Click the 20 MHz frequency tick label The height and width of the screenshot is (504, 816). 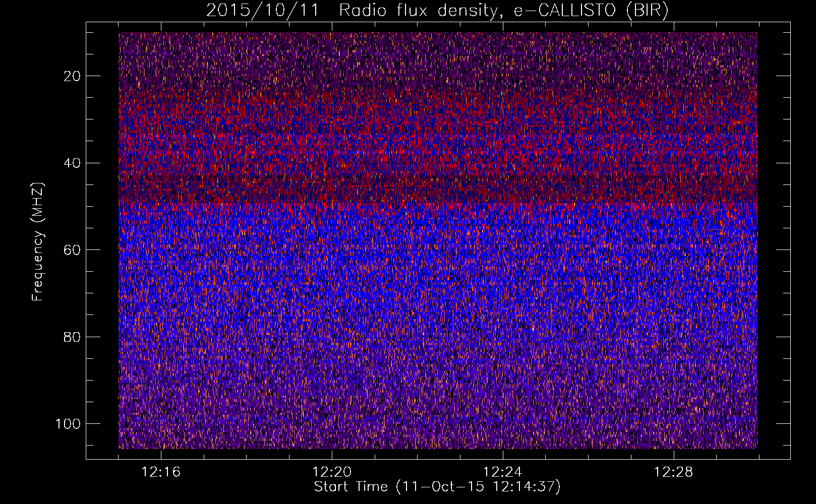73,76
